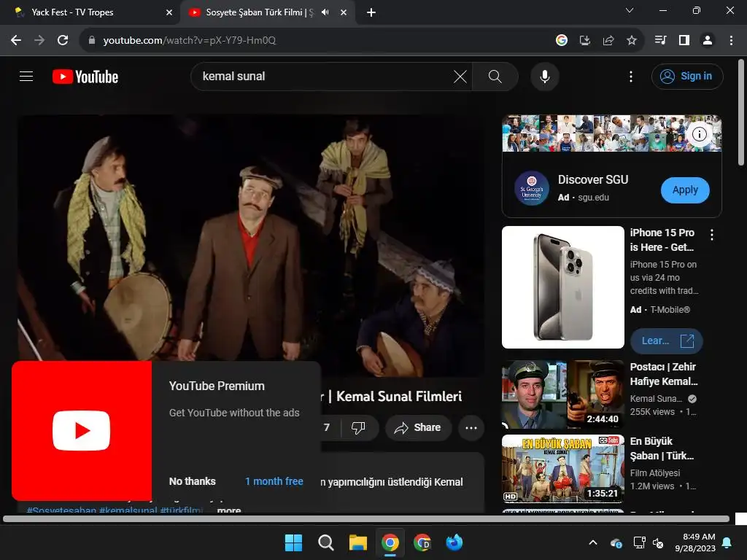Start voice search with microphone icon
Image resolution: width=747 pixels, height=560 pixels.
[544, 76]
